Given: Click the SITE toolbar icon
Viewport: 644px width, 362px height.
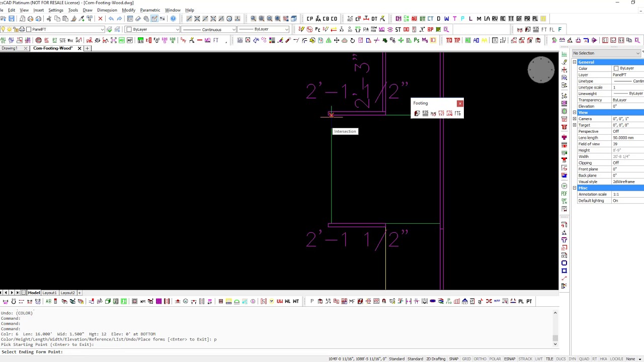Looking at the screenshot, I should 62,40.
